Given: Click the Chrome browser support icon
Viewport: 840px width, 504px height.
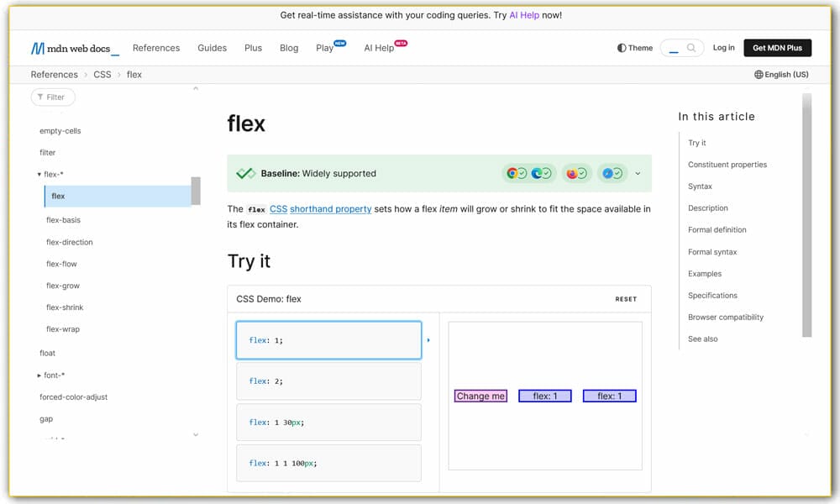Looking at the screenshot, I should click(512, 174).
